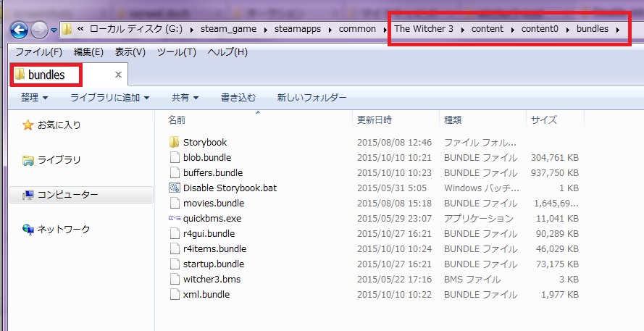Screen dimensions: 644x331
Task: Open ライブラリに追加 dropdown
Action: pyautogui.click(x=109, y=98)
